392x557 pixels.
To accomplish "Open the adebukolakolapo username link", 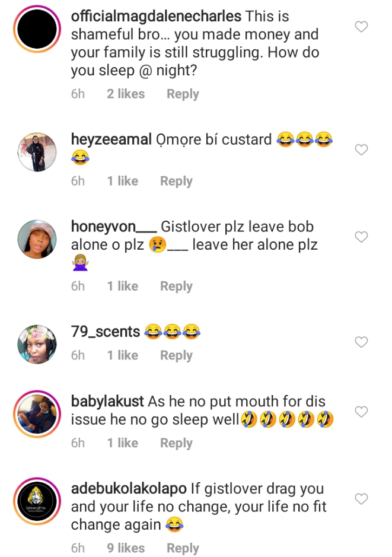I will 129,489.
